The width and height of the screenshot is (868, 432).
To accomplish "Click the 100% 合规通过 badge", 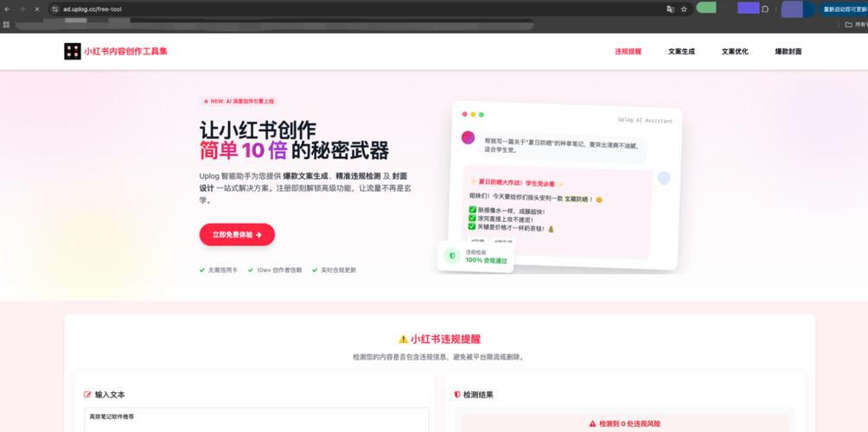I will pyautogui.click(x=475, y=256).
